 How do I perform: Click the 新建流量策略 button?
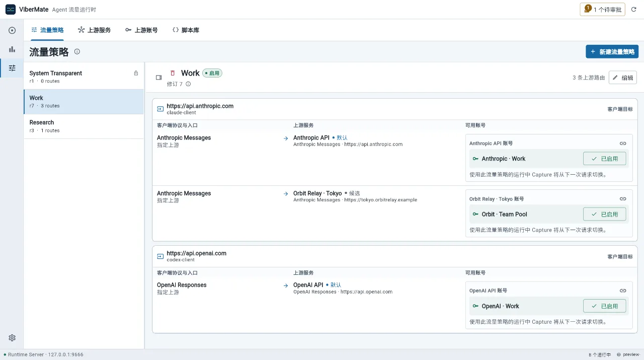(x=612, y=51)
